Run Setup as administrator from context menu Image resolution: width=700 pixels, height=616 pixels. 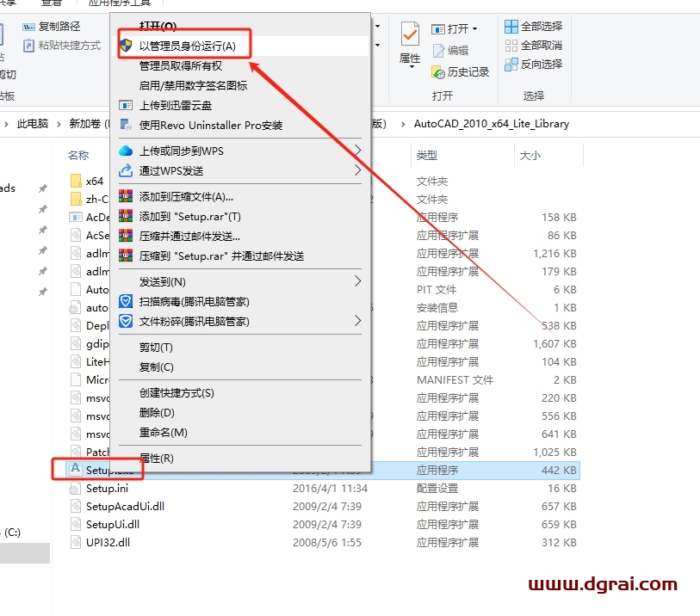point(187,46)
